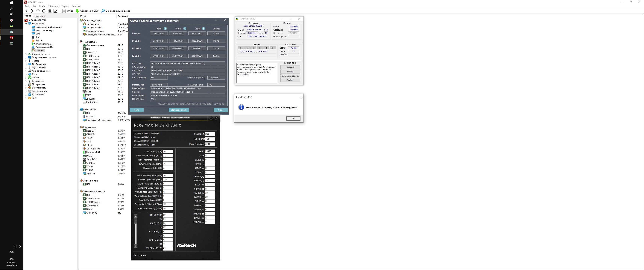Click the Copy info icon in benchmark

203,28
